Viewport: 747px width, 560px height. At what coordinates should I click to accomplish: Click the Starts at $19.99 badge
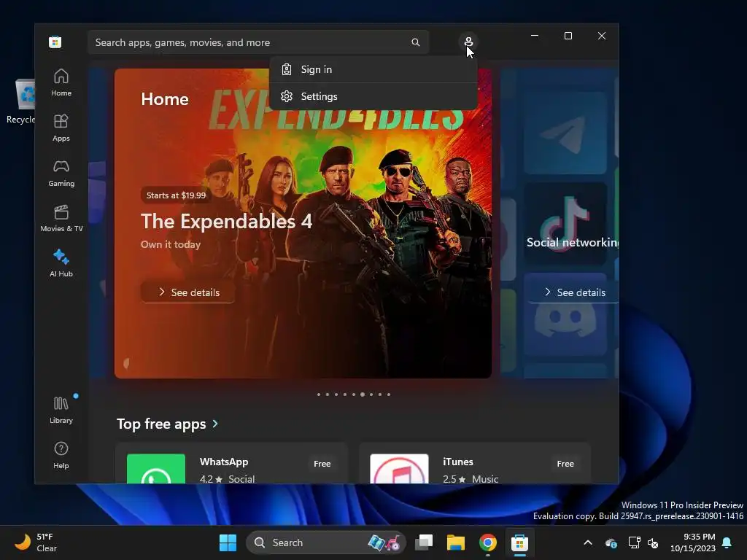(x=177, y=195)
